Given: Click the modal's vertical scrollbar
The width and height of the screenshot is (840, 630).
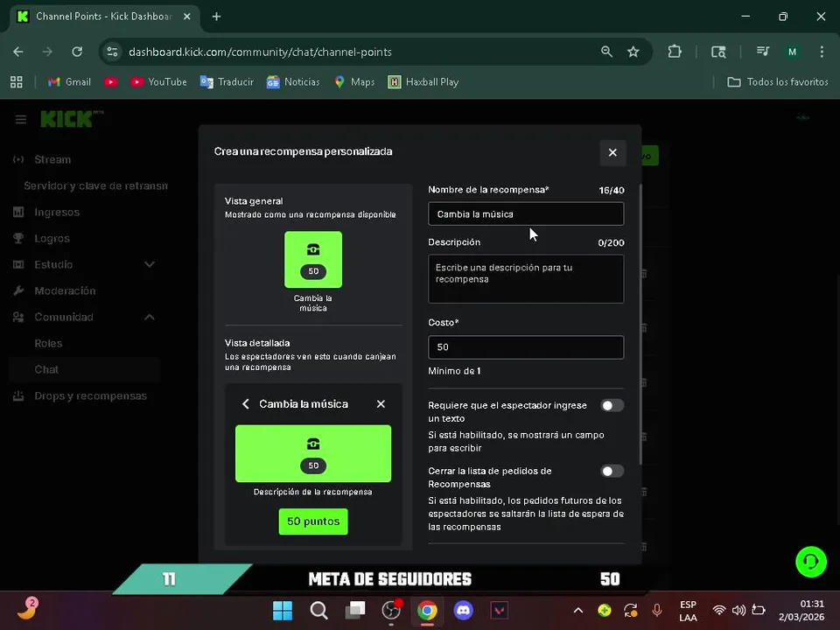Looking at the screenshot, I should (640, 324).
